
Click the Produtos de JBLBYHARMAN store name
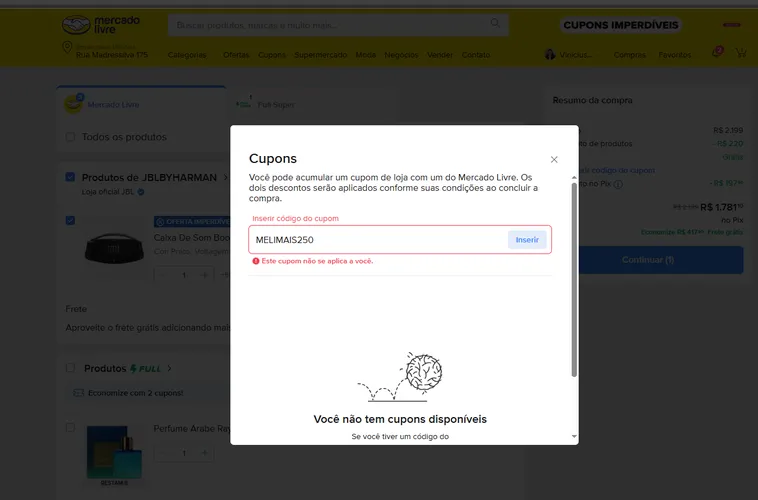point(149,177)
